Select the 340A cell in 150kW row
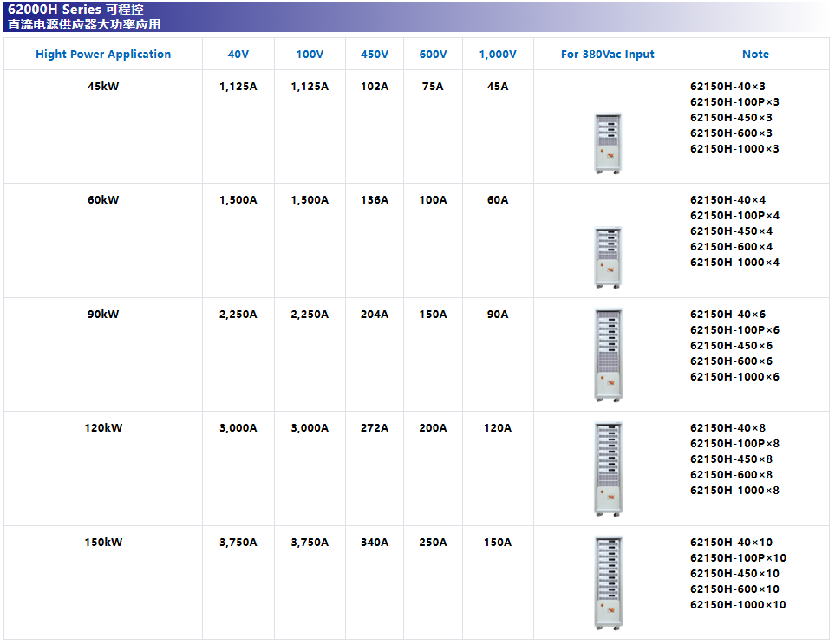This screenshot has height=644, width=835. point(375,543)
